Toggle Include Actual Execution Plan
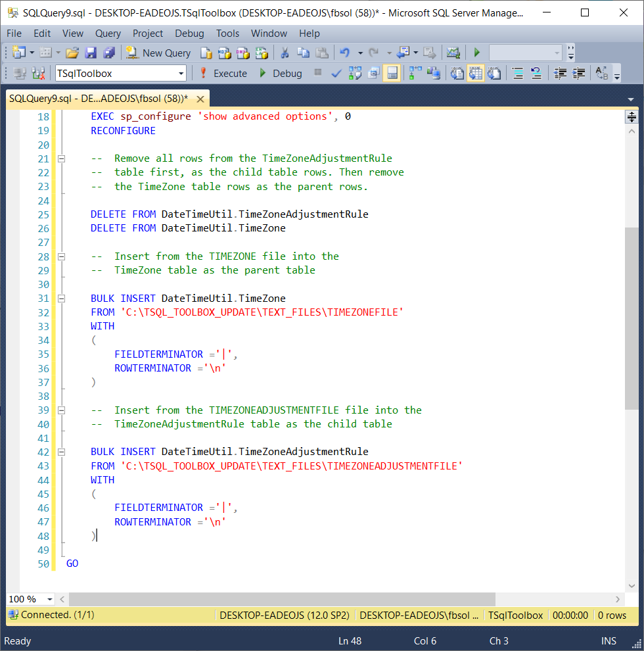The height and width of the screenshot is (651, 644). coord(415,74)
